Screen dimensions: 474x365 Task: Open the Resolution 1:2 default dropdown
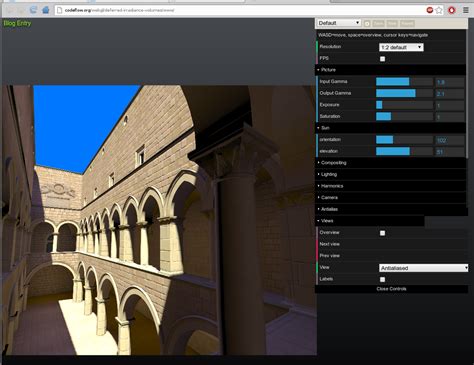coord(401,47)
